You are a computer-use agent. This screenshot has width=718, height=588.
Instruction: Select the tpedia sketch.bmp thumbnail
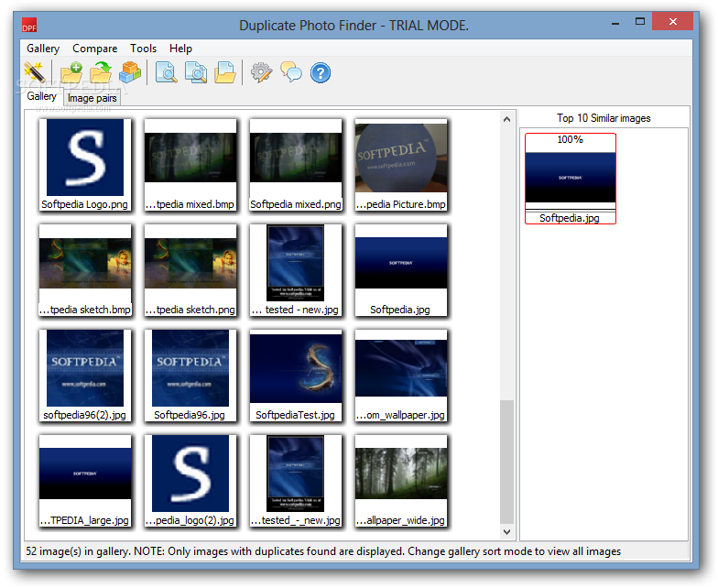click(x=85, y=270)
